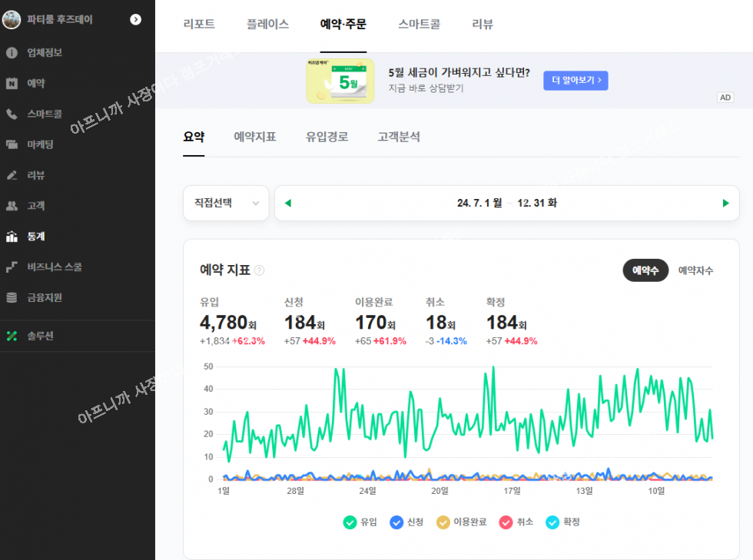Switch to the 유입경로 tab
The height and width of the screenshot is (560, 753).
(327, 138)
